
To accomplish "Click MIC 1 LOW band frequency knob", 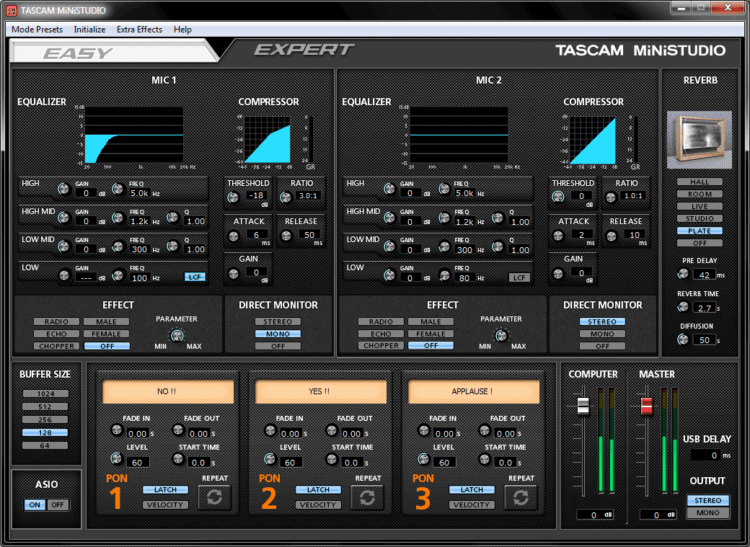I will tap(118, 275).
